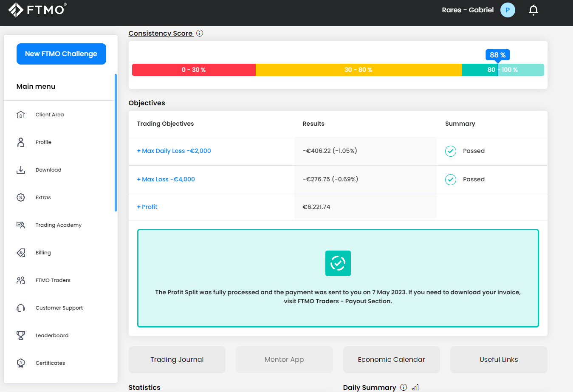The width and height of the screenshot is (573, 392).
Task: Click the Daily Summary bar chart icon
Action: coord(415,387)
